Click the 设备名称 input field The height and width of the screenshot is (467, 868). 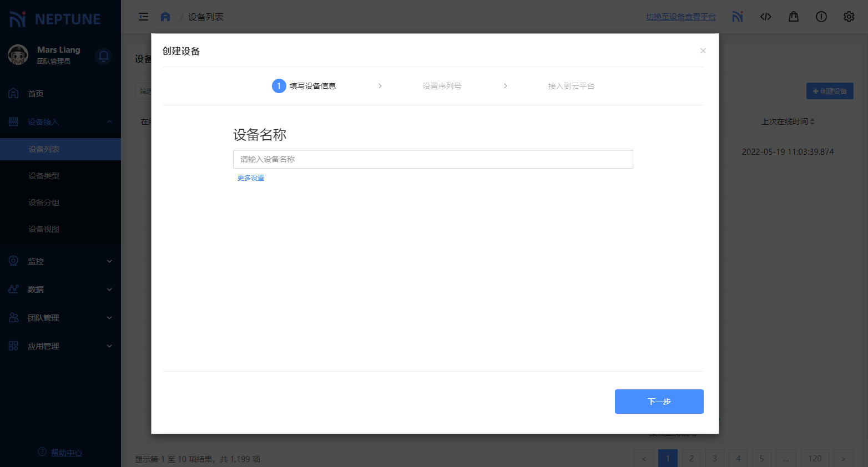pos(433,159)
